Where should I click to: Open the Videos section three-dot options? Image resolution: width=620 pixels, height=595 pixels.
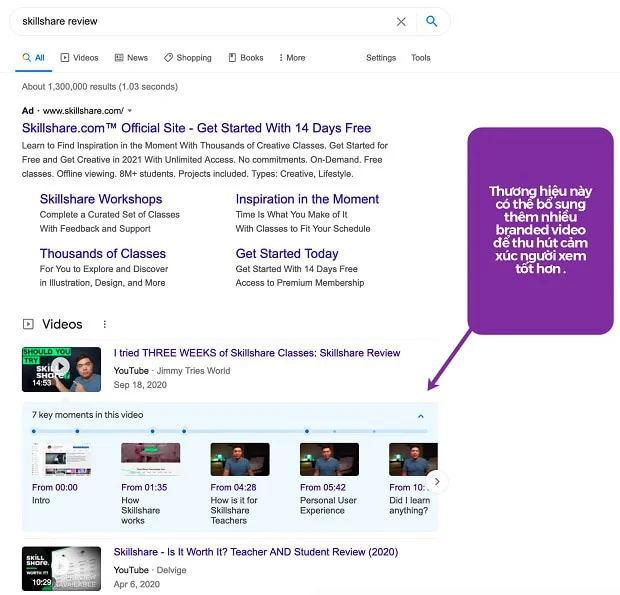tap(104, 324)
